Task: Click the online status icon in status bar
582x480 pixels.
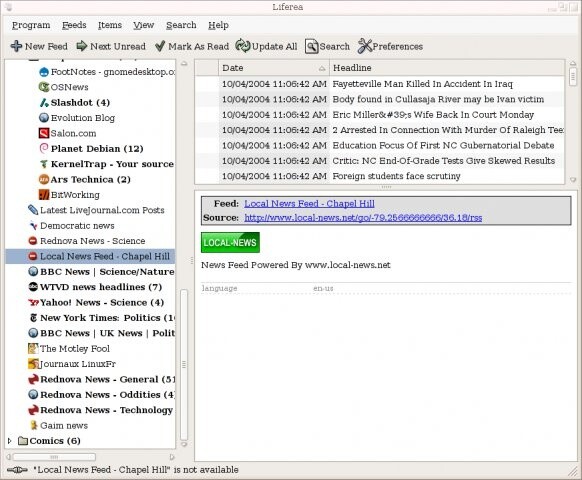Action: pos(17,470)
